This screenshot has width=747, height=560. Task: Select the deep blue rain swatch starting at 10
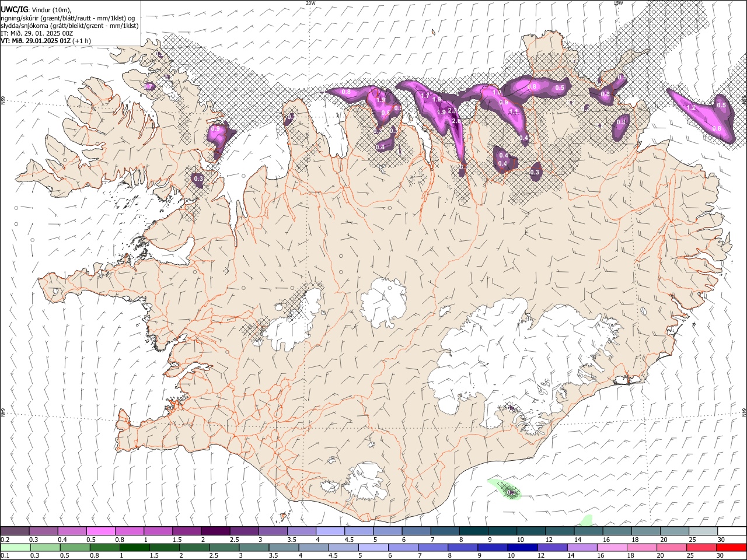(x=521, y=547)
